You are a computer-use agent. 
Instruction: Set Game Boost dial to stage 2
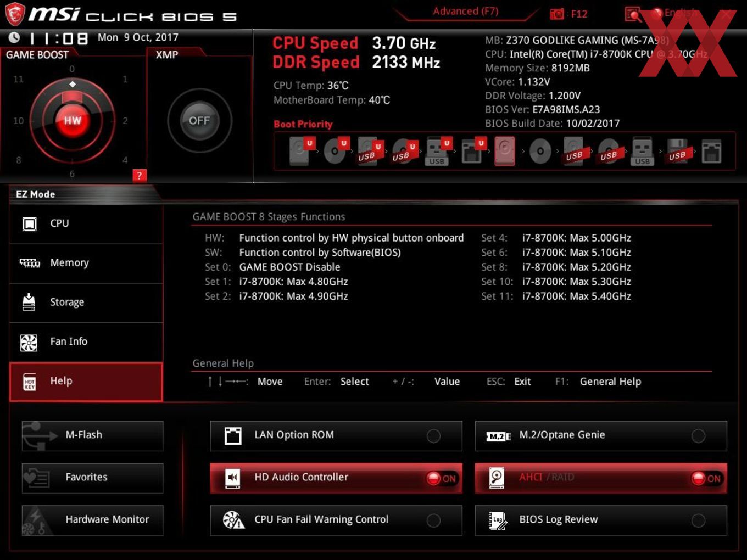125,120
